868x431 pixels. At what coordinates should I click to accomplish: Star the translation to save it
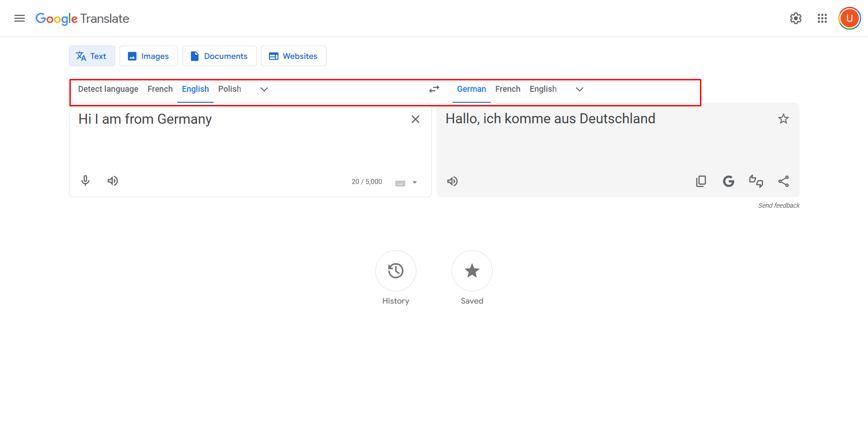pyautogui.click(x=784, y=119)
